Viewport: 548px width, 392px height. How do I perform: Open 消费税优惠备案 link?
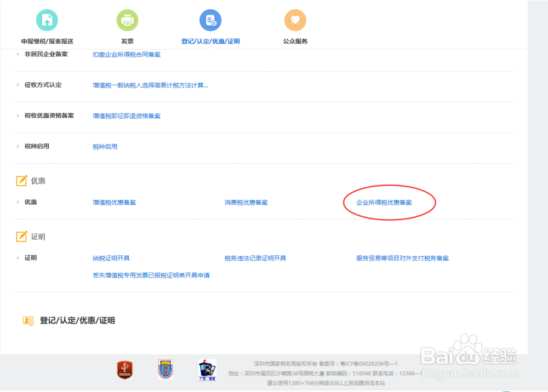click(246, 203)
